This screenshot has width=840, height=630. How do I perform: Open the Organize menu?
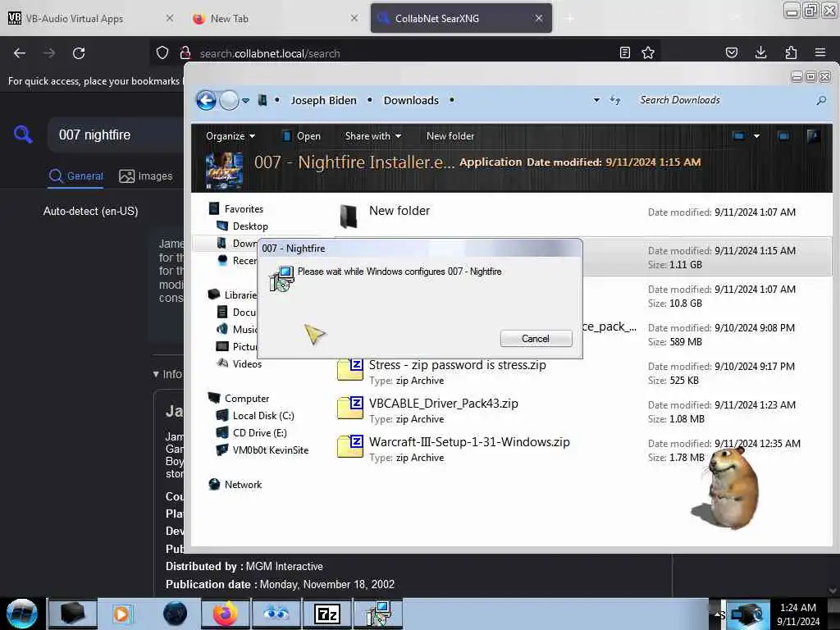click(x=231, y=136)
